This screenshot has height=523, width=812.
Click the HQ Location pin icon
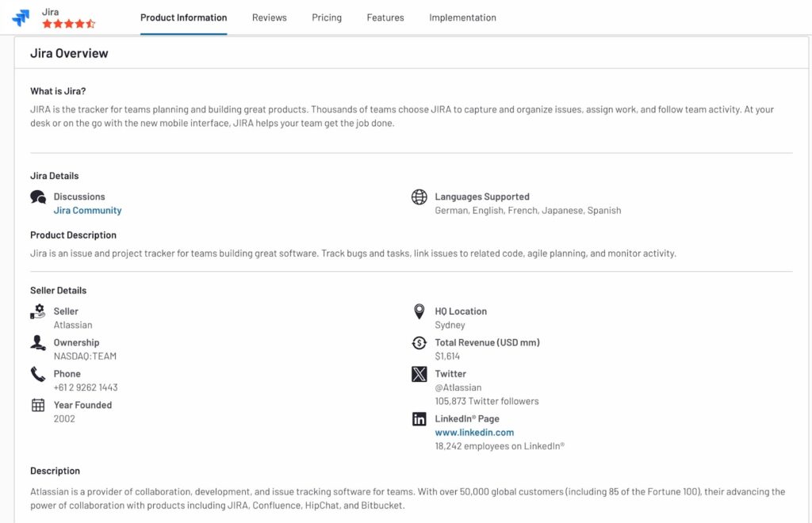(x=419, y=311)
